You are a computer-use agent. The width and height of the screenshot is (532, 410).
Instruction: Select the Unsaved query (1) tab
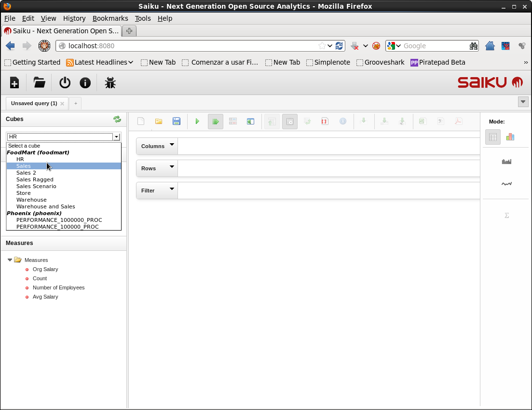click(x=34, y=103)
